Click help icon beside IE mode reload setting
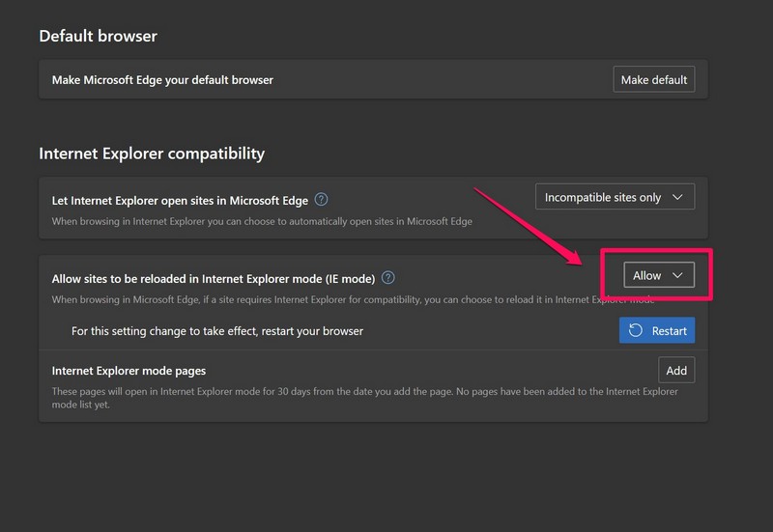The height and width of the screenshot is (532, 773). pyautogui.click(x=387, y=278)
